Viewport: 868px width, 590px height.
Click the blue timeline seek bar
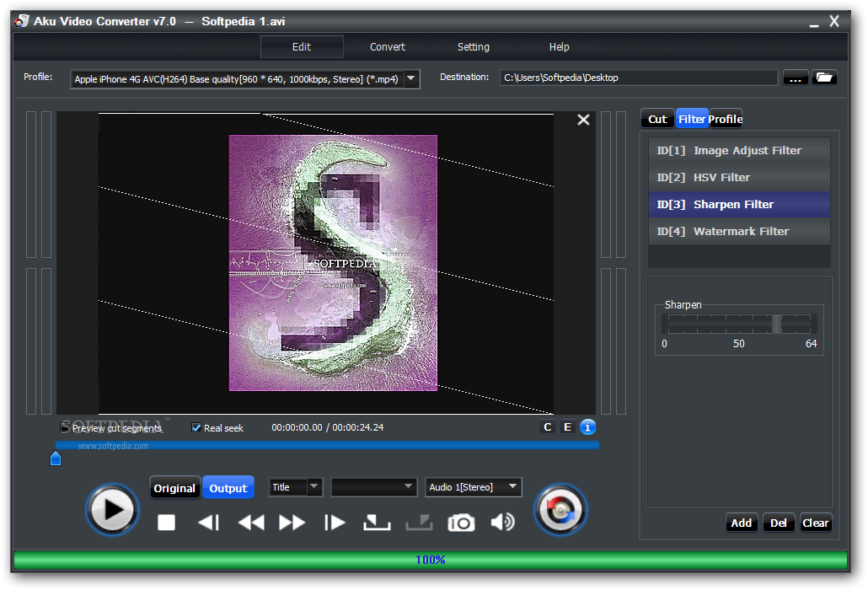click(x=327, y=446)
